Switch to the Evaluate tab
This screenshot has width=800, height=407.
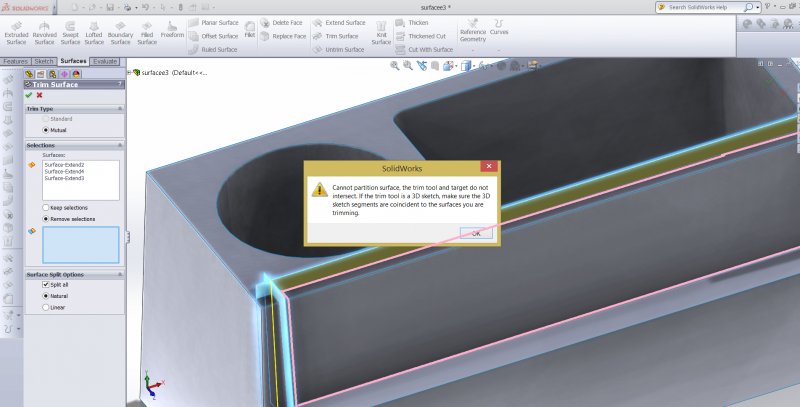(105, 61)
